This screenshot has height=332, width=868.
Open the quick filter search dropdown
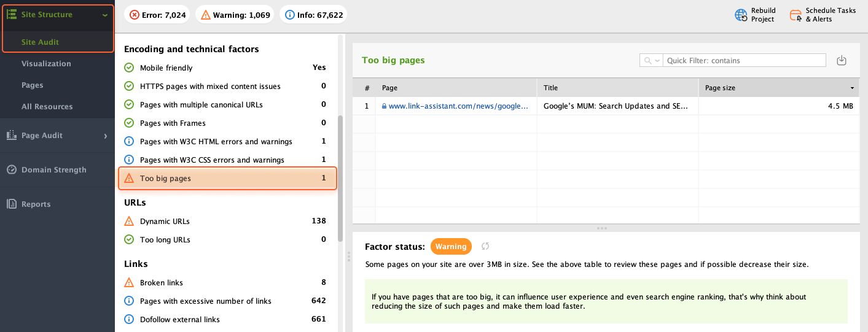coord(651,60)
